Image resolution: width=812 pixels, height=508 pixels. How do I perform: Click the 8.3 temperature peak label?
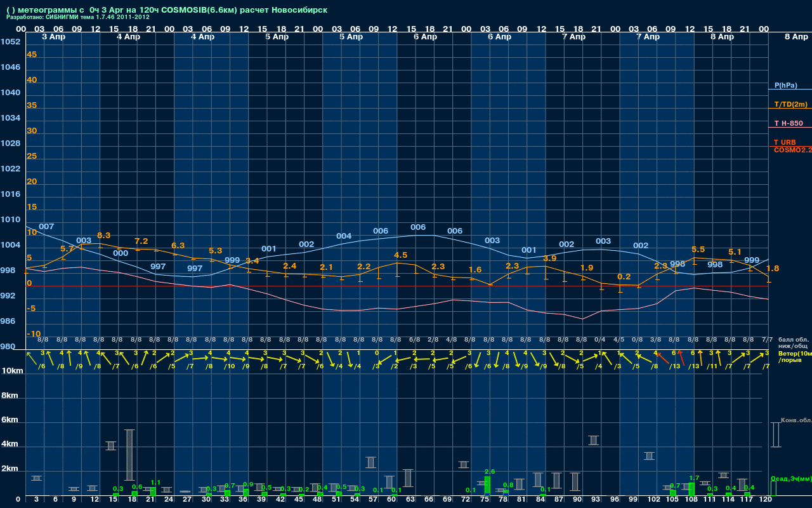(x=103, y=236)
